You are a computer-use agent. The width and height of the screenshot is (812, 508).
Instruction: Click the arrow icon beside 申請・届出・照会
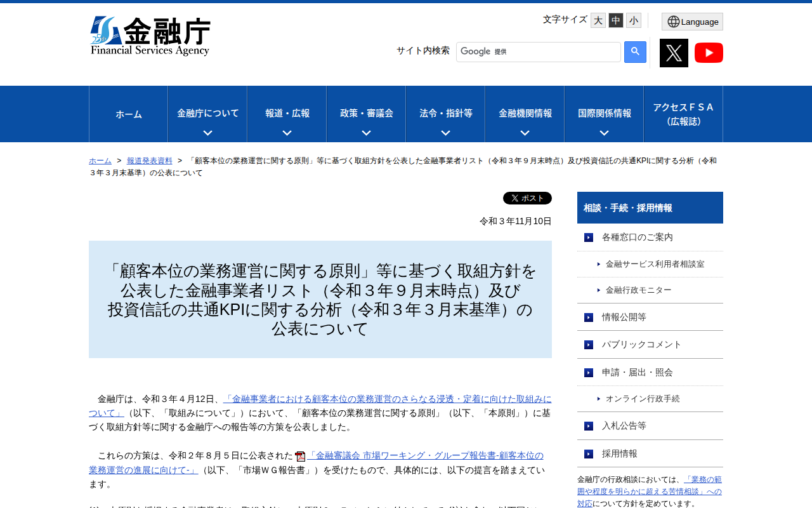point(589,373)
